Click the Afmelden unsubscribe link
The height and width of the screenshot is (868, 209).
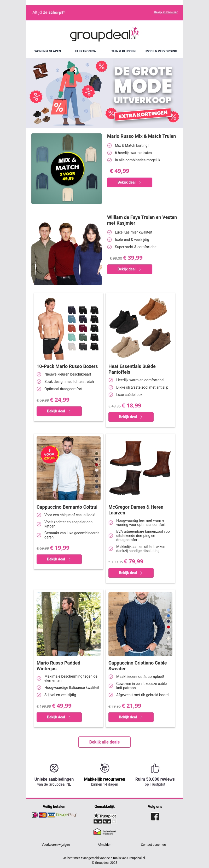[x=104, y=845]
